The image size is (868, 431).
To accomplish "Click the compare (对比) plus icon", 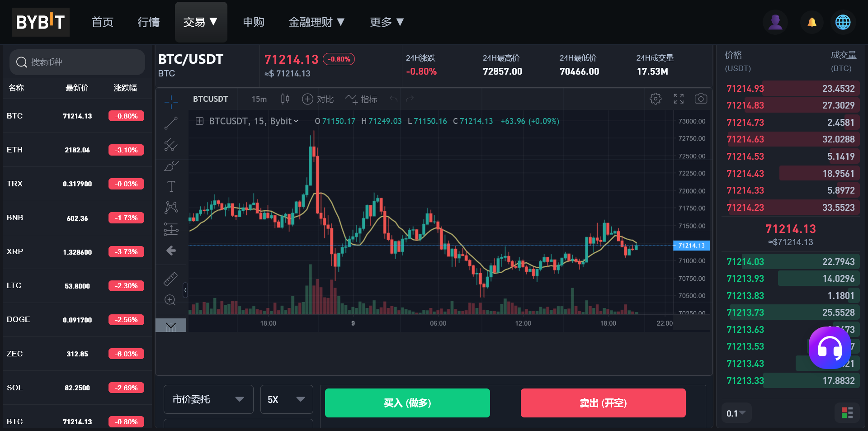I will [307, 99].
